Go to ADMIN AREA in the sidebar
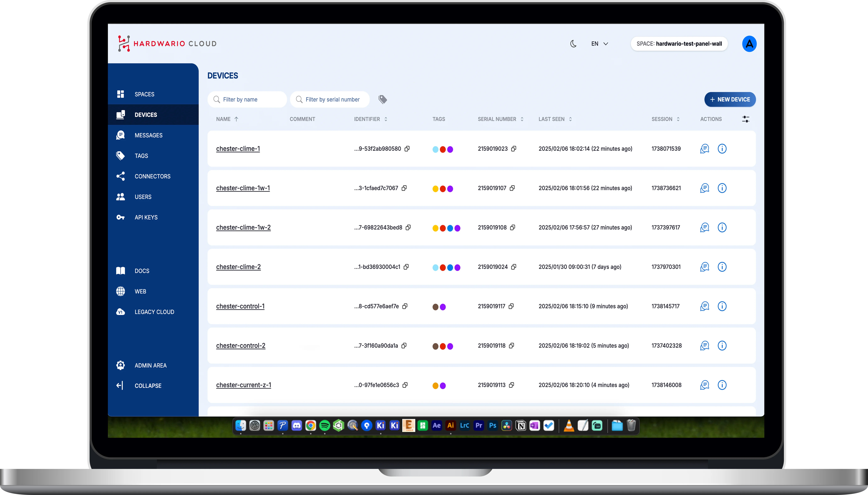The width and height of the screenshot is (868, 495). tap(153, 365)
